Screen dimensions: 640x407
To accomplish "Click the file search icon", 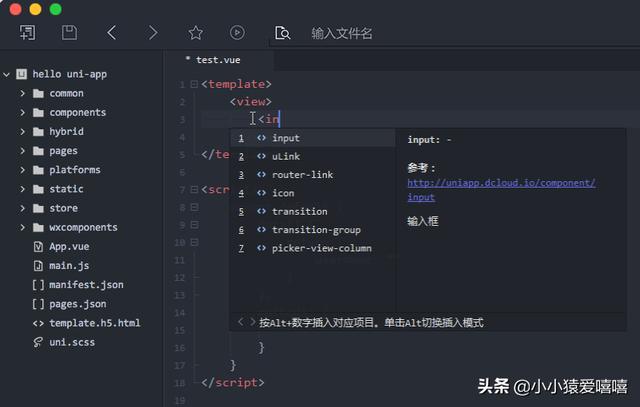I will [x=282, y=33].
